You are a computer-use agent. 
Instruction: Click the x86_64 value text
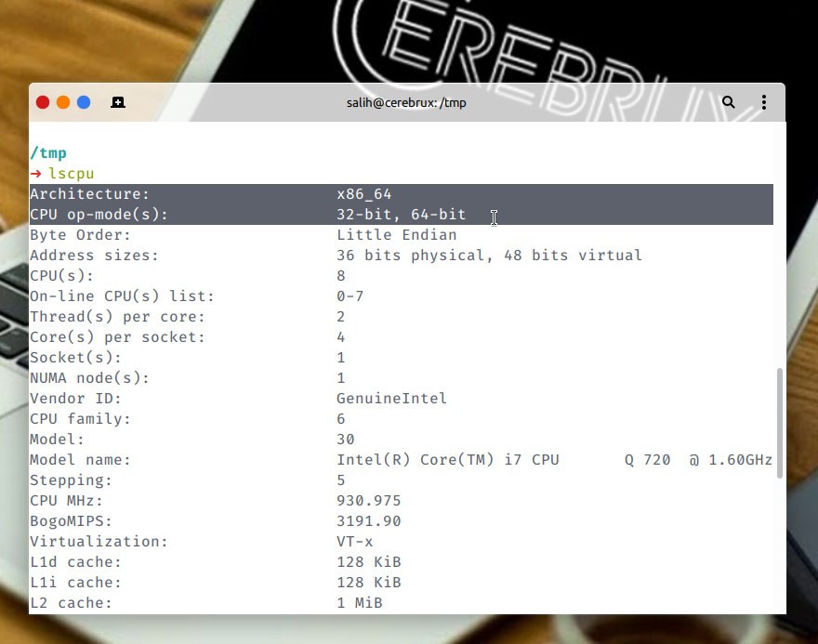[x=364, y=193]
